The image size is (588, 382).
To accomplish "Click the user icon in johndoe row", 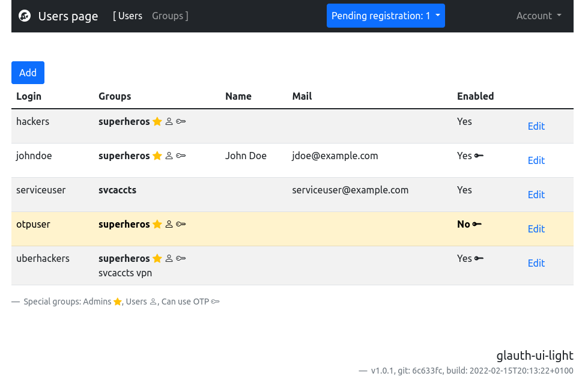I will point(169,156).
